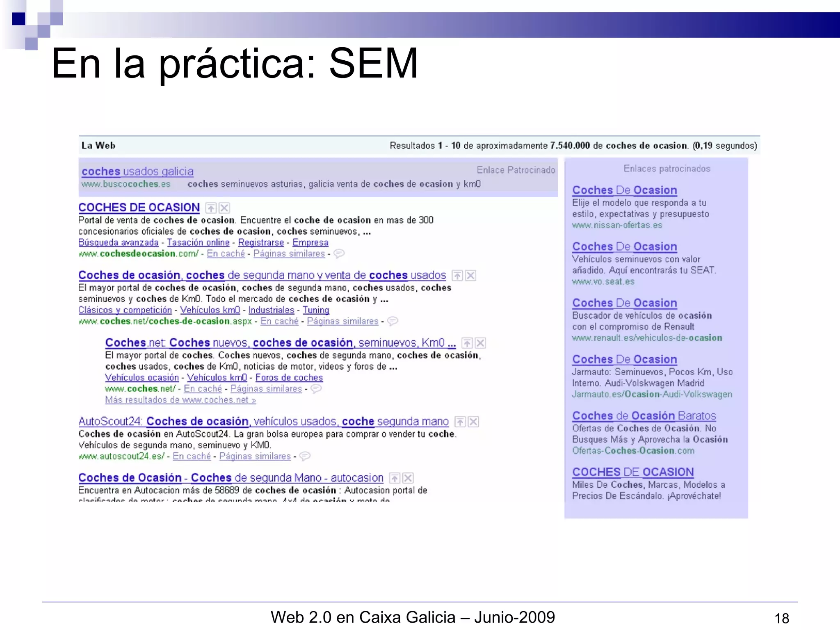
Task: Click comment bubble icon for autoscout24.es result
Action: 305,456
